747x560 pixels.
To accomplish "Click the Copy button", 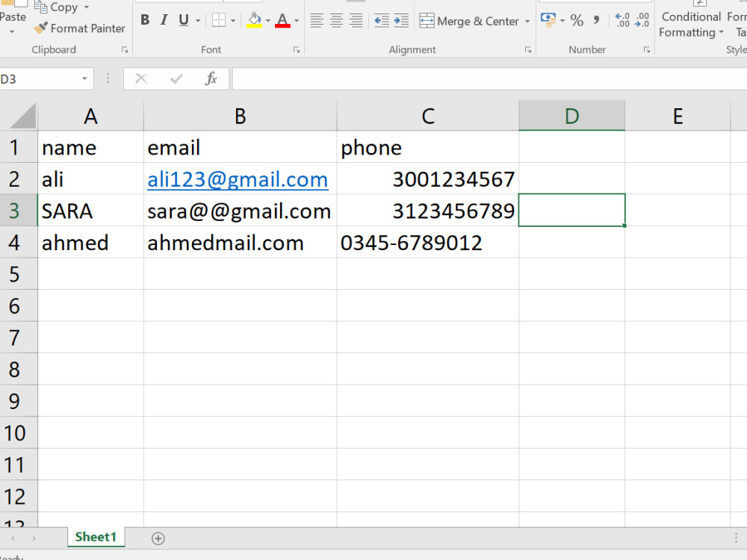I will tap(56, 7).
